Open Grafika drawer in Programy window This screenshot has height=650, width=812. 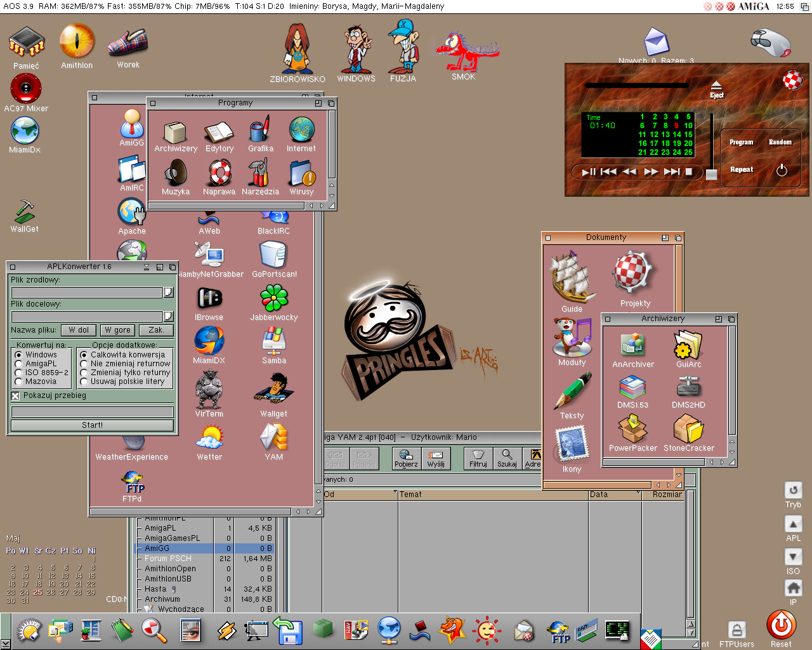[260, 130]
